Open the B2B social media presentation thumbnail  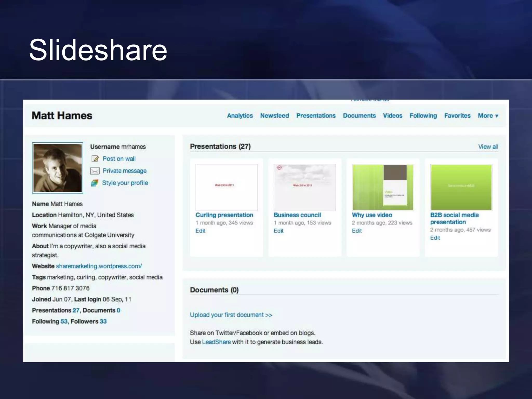click(x=461, y=187)
